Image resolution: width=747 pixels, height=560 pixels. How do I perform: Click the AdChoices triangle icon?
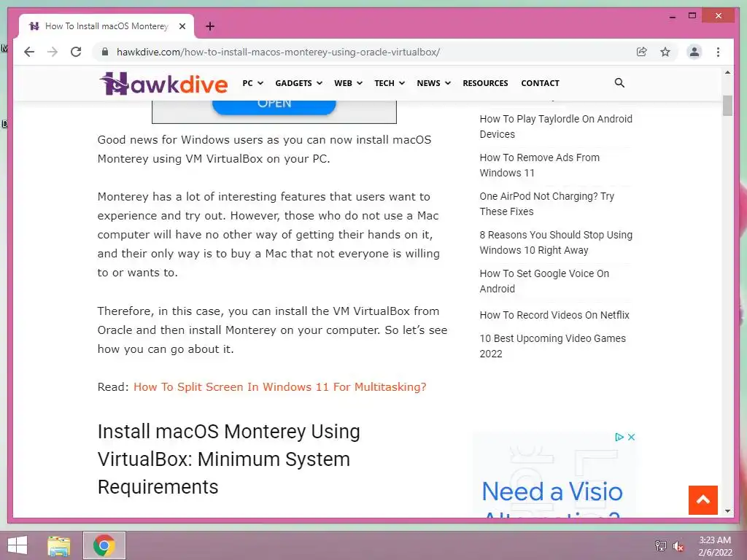(619, 437)
